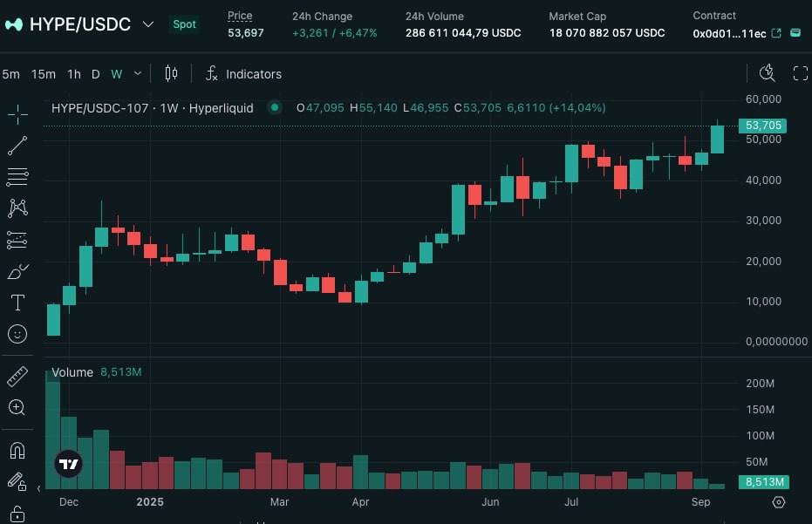Select the crosshair cursor tool
Image resolution: width=812 pixels, height=524 pixels.
tap(17, 114)
